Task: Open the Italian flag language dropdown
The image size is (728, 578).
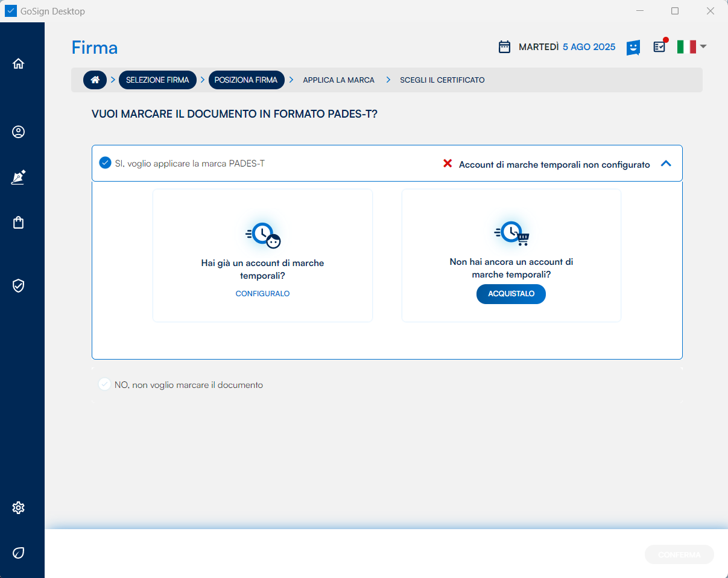Action: pos(691,46)
